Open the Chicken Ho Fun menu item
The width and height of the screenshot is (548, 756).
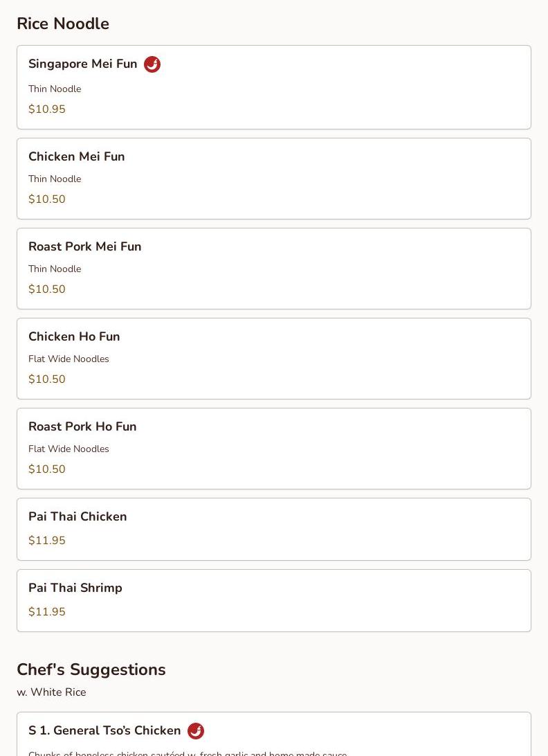(x=274, y=359)
